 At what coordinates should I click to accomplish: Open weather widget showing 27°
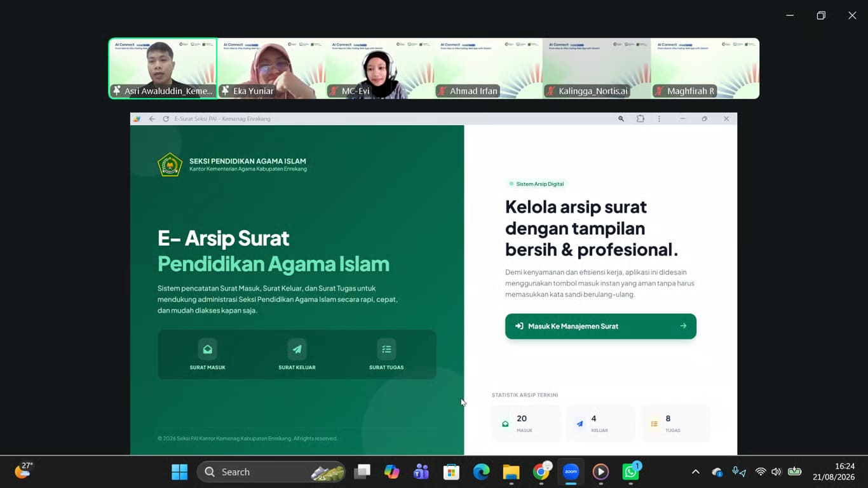click(x=24, y=471)
